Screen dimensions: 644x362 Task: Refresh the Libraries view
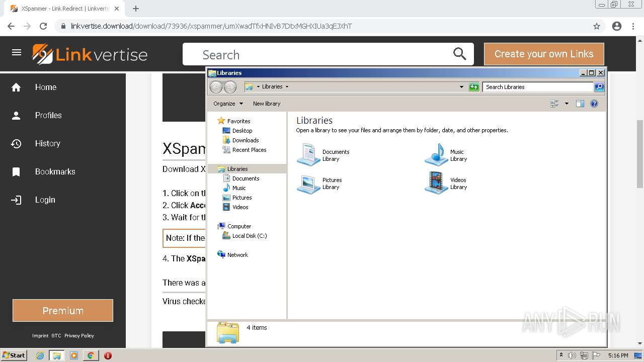474,87
